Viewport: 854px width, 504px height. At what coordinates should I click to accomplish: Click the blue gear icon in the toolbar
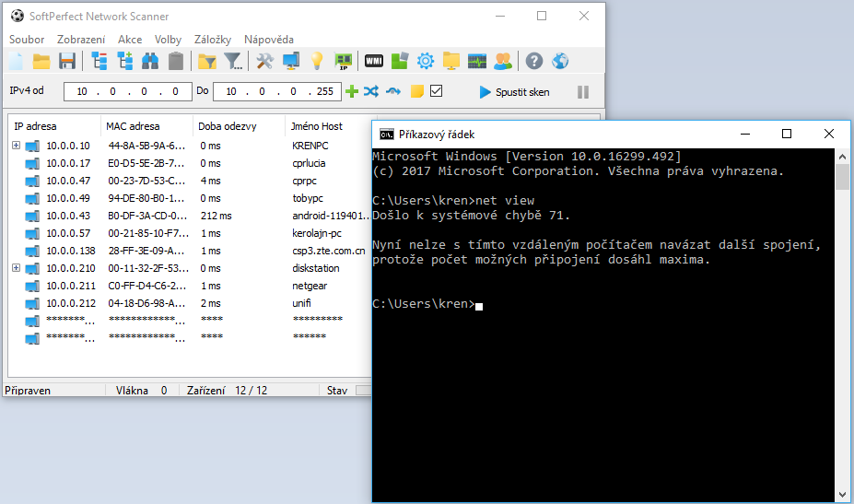click(x=426, y=61)
